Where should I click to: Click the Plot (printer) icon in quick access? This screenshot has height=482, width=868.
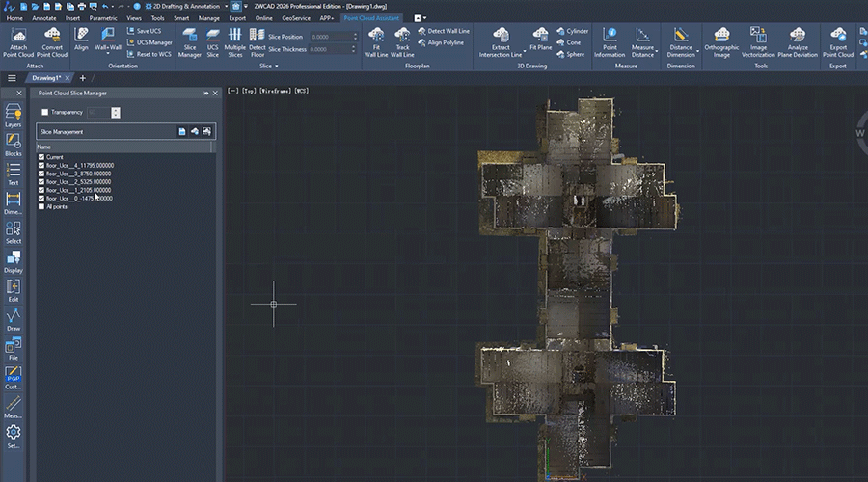pyautogui.click(x=81, y=6)
